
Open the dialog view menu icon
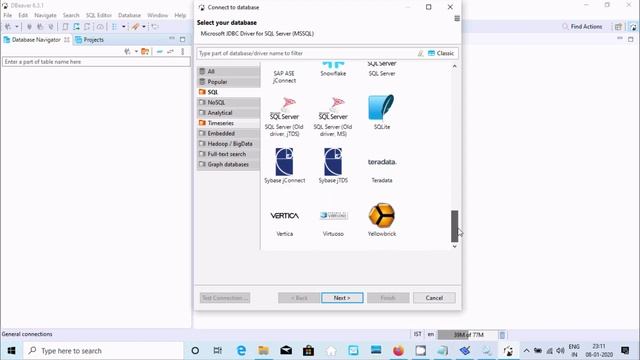coord(457,19)
